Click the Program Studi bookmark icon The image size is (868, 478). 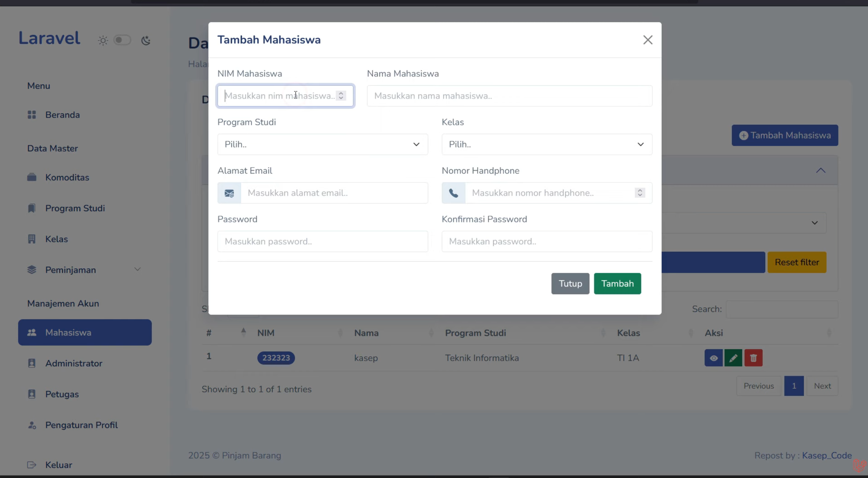(x=32, y=208)
